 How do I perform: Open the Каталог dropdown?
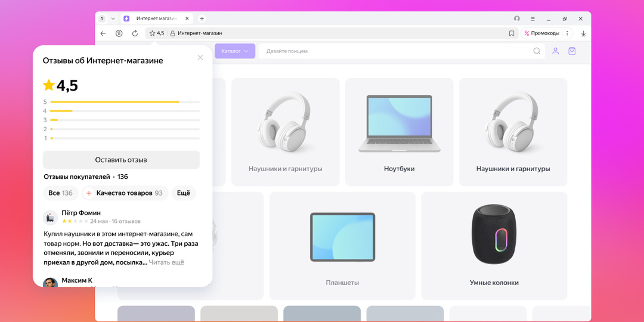[235, 51]
